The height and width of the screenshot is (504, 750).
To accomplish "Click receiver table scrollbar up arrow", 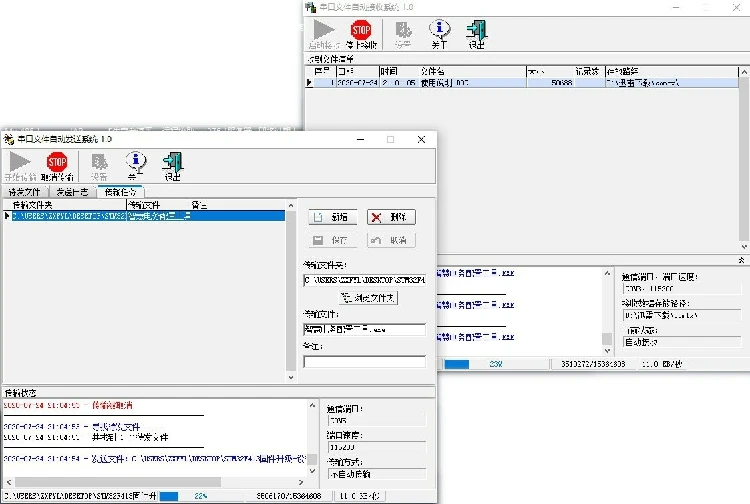I will pyautogui.click(x=744, y=72).
